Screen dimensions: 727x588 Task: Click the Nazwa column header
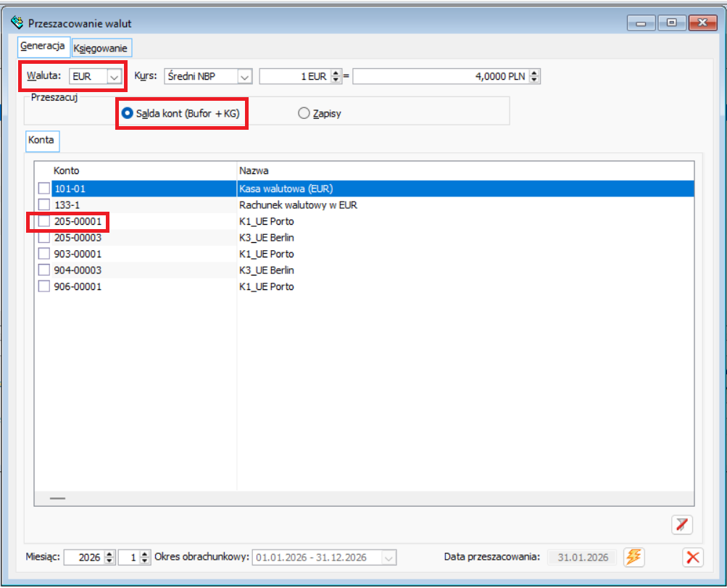[x=254, y=170]
